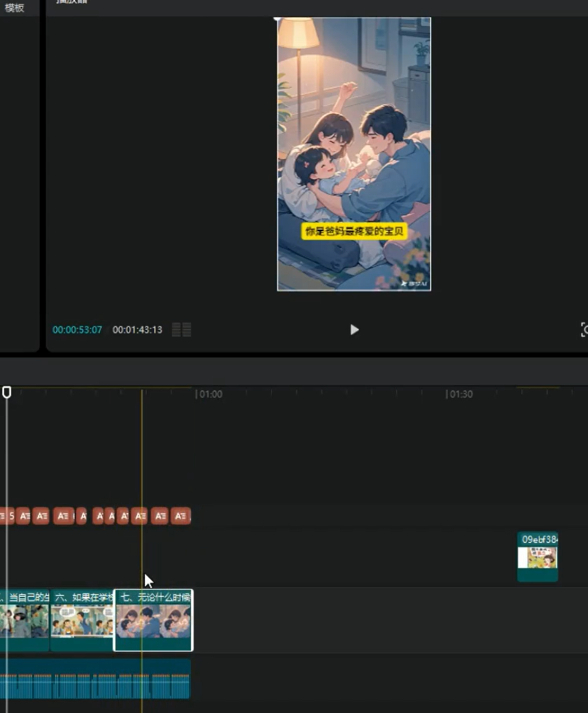Click the fullscreen icon at the player's right edge
The image size is (588, 713).
[x=584, y=330]
